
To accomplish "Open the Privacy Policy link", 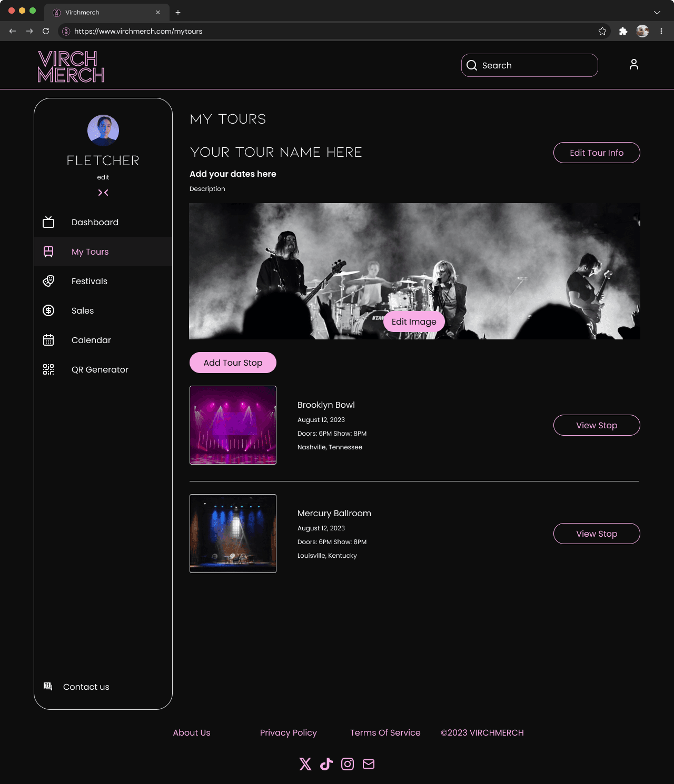I will click(x=289, y=732).
